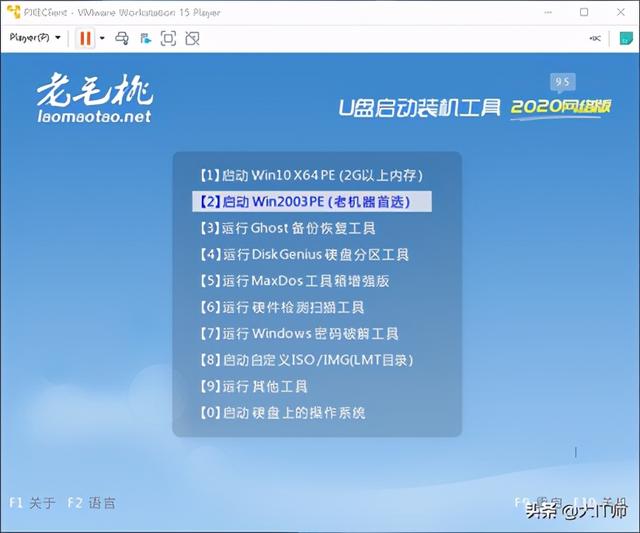640x533 pixels.
Task: Choose [0] 启动 硬盘上的操作系统
Action: [x=282, y=413]
